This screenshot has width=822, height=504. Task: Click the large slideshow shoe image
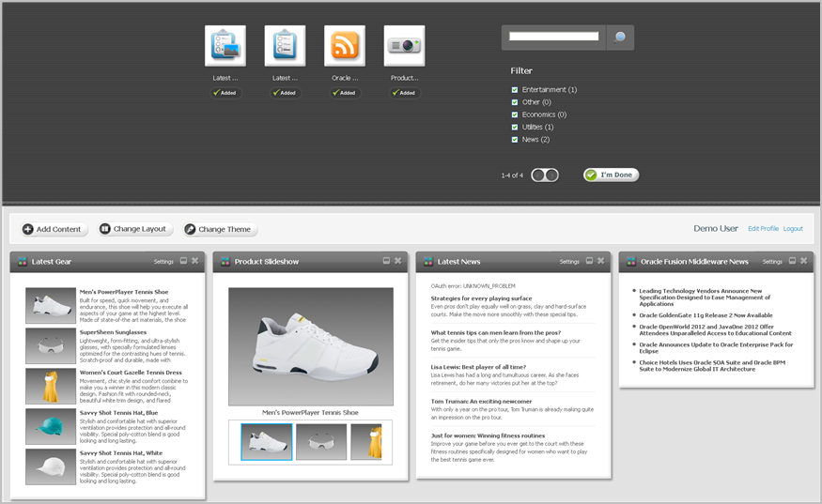point(311,346)
